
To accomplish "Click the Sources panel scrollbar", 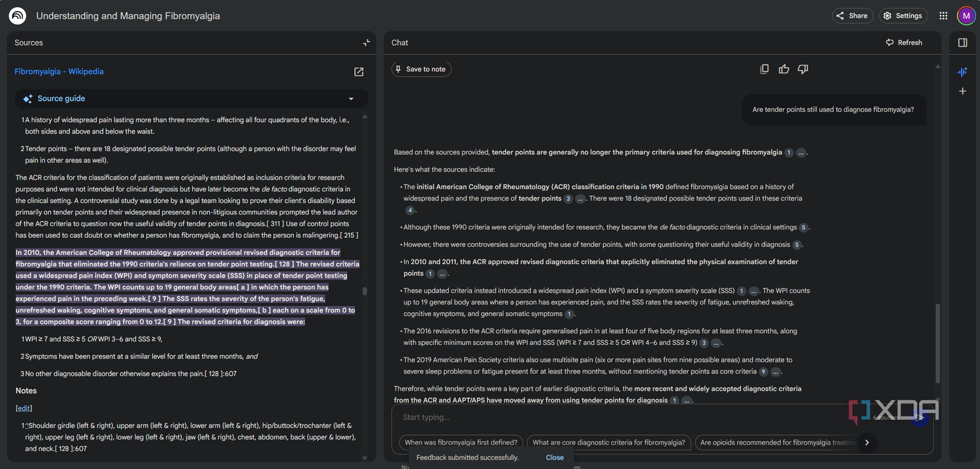I will point(365,291).
